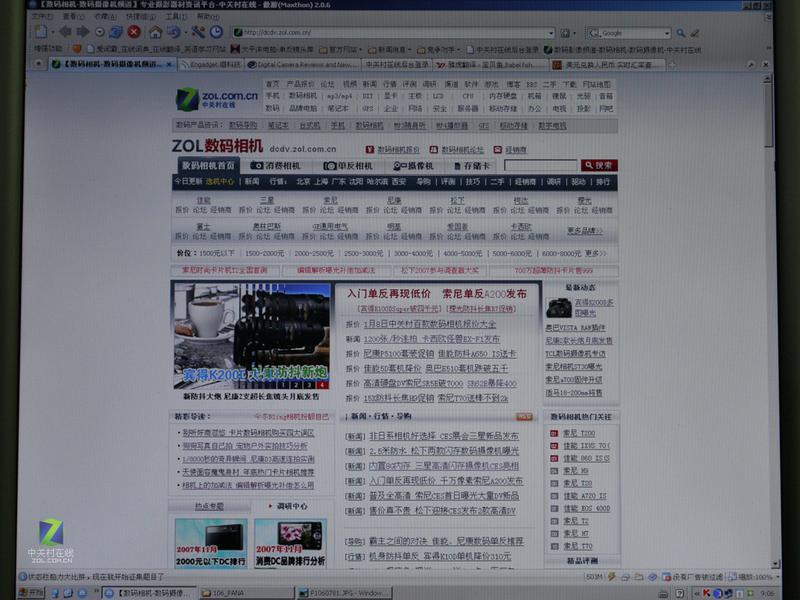800x600 pixels.
Task: Click the page vertical scrollbar thumb
Action: pos(768,115)
